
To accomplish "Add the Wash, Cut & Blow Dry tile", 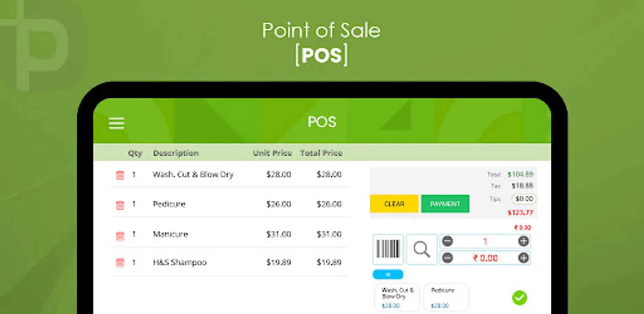I will point(397,297).
